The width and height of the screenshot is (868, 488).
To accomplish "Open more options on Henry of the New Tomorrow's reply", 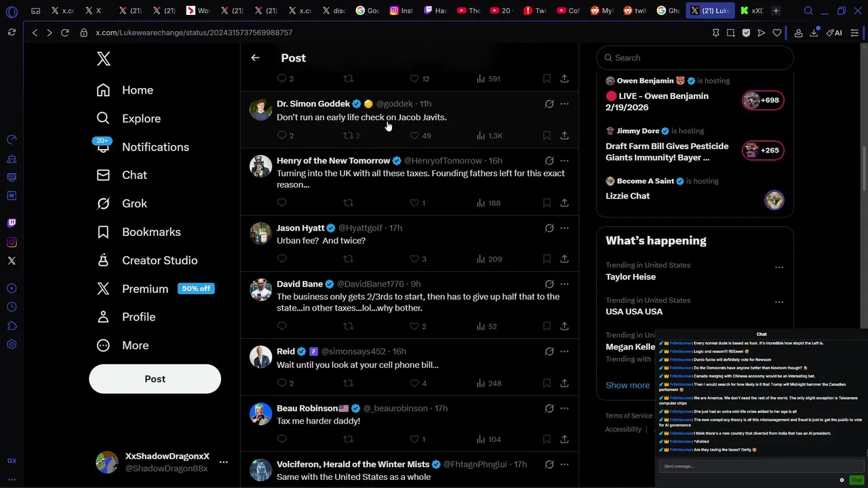I will coord(564,161).
